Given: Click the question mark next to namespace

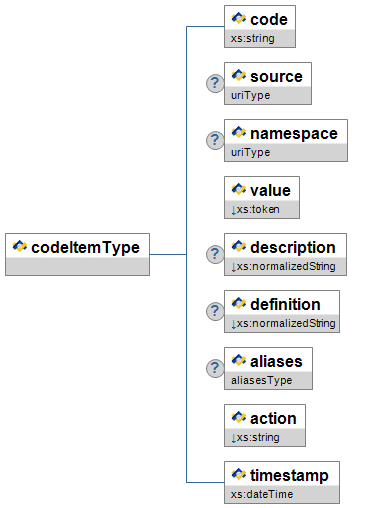Looking at the screenshot, I should [215, 140].
